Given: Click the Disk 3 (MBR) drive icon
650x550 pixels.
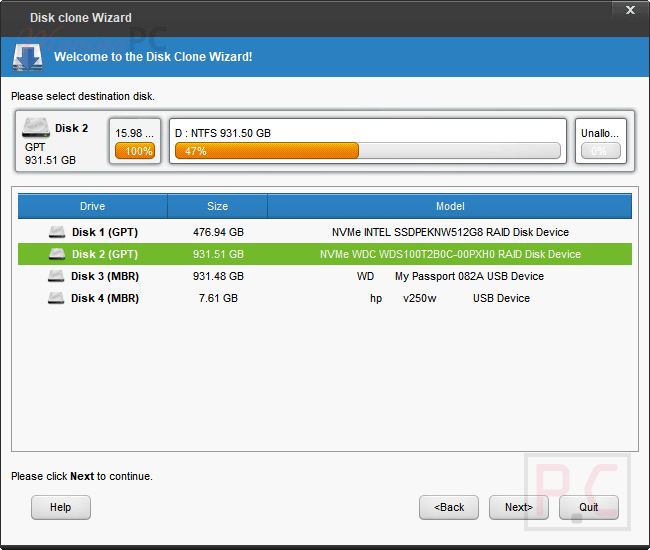Looking at the screenshot, I should point(56,276).
